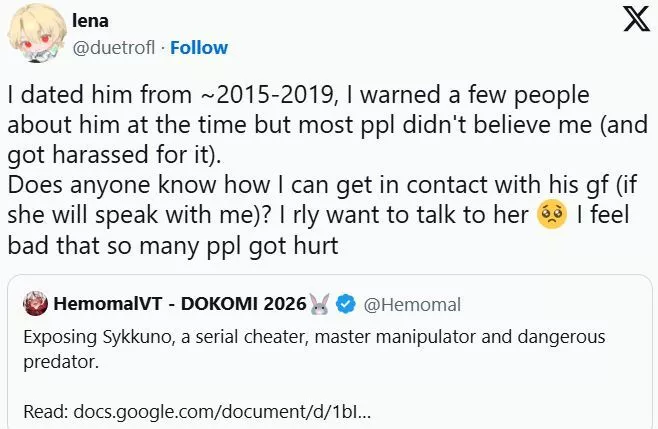Click the blue verified badge
This screenshot has width=658, height=429.
click(347, 301)
